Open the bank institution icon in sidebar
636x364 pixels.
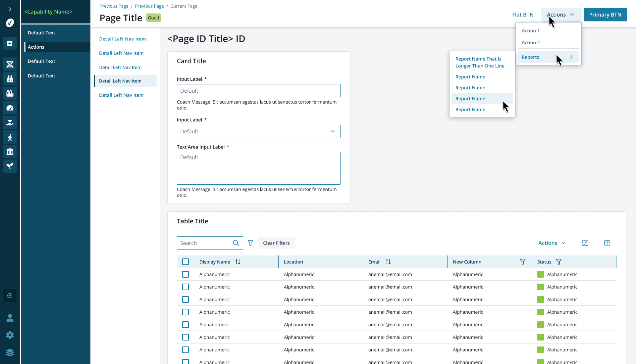point(10,152)
